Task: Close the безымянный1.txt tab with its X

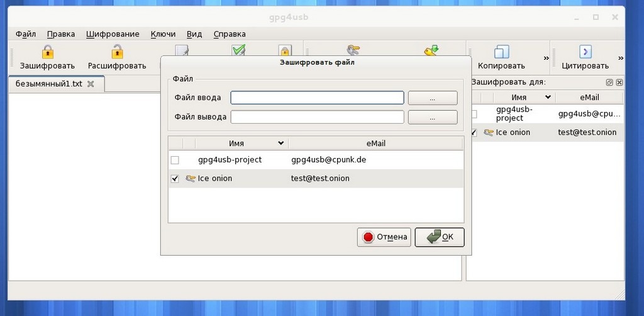Action: [x=91, y=84]
